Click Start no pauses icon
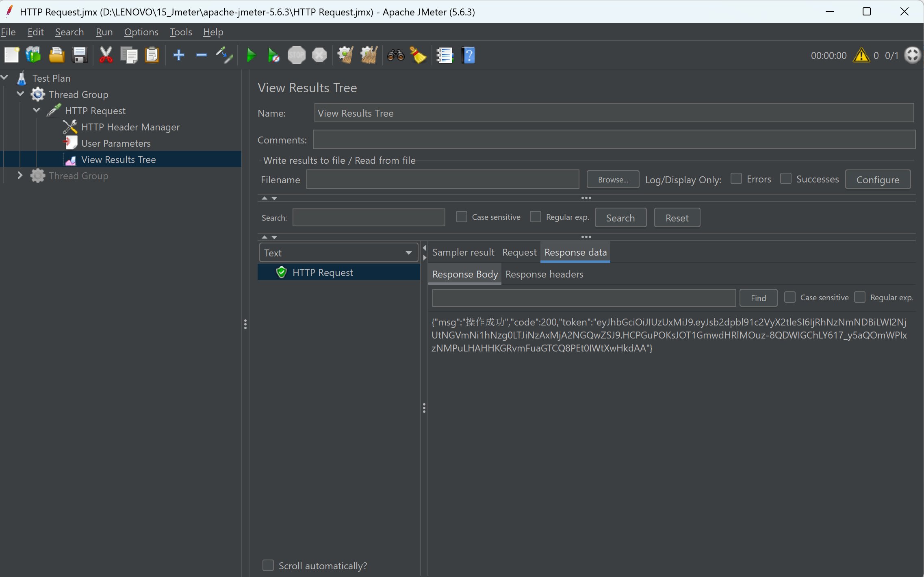The height and width of the screenshot is (577, 924). pyautogui.click(x=273, y=55)
